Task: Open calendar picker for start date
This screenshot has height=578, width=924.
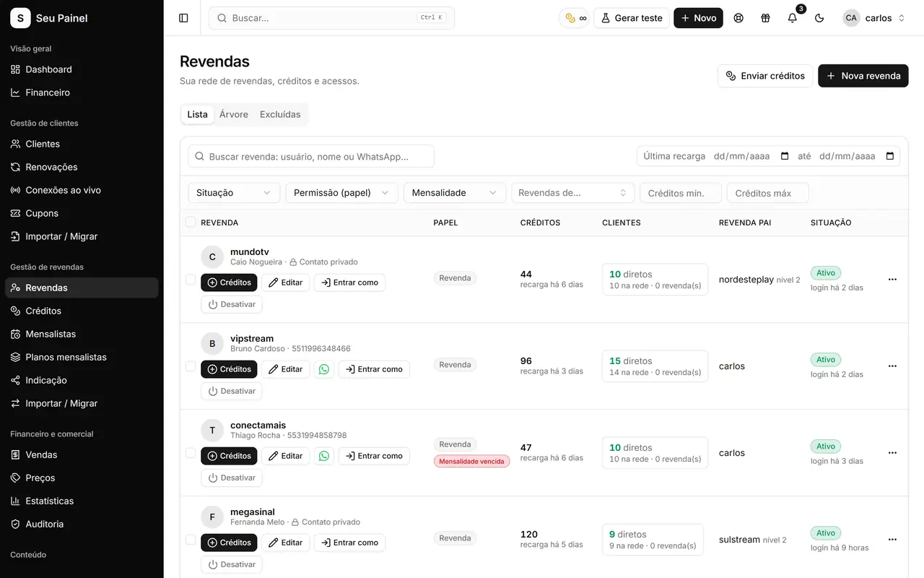Action: point(785,156)
